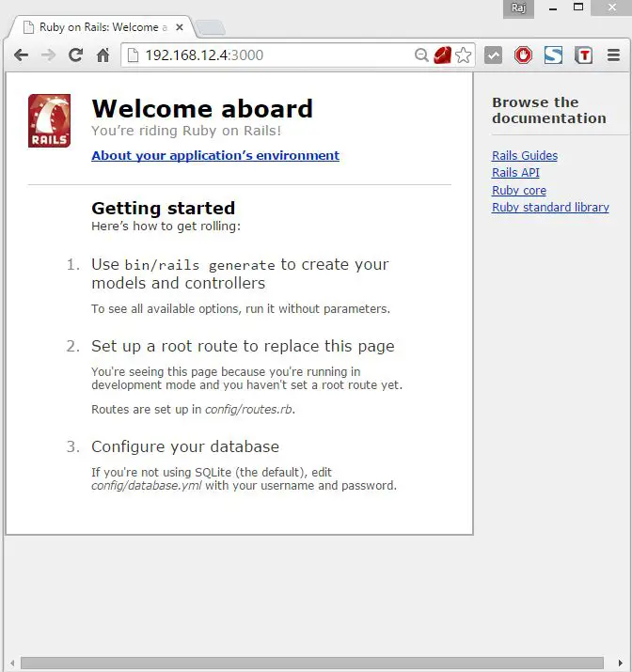Click the forward navigation arrow

49,55
